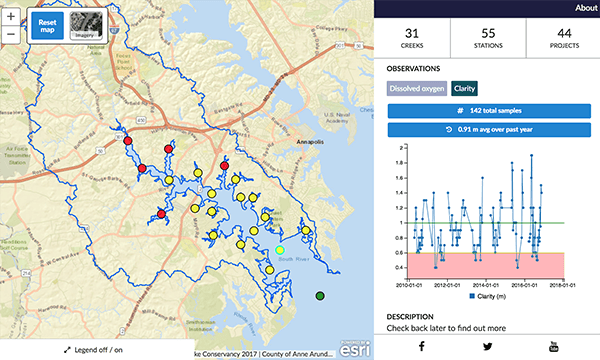This screenshot has width=600, height=360.
Task: Open the Facebook share icon
Action: click(421, 346)
